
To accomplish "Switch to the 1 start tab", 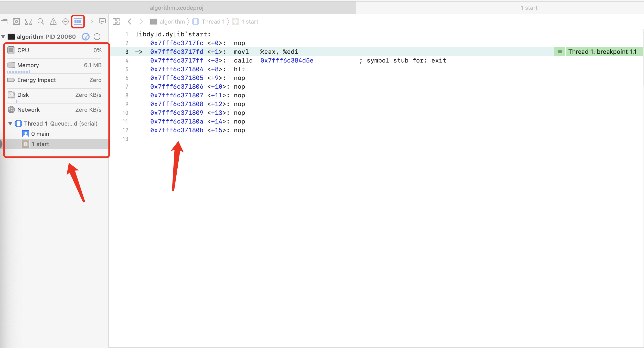I will pos(529,8).
